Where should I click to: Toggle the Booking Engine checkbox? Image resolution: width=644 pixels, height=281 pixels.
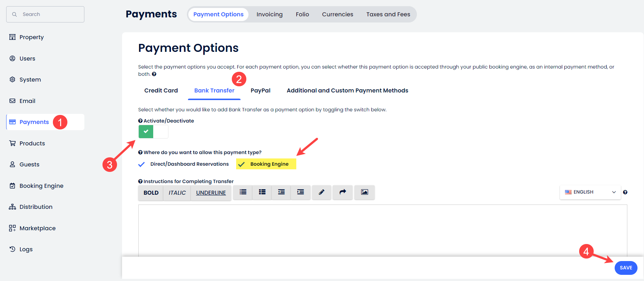[242, 164]
